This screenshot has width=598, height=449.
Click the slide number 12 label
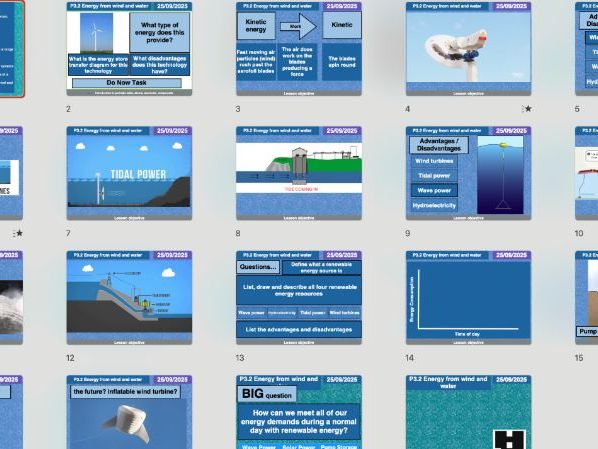tap(70, 358)
